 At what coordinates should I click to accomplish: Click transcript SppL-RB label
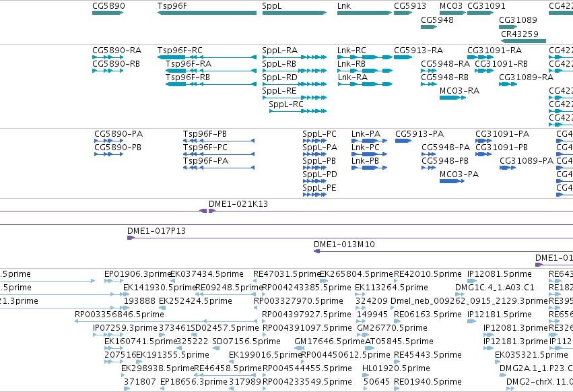279,63
